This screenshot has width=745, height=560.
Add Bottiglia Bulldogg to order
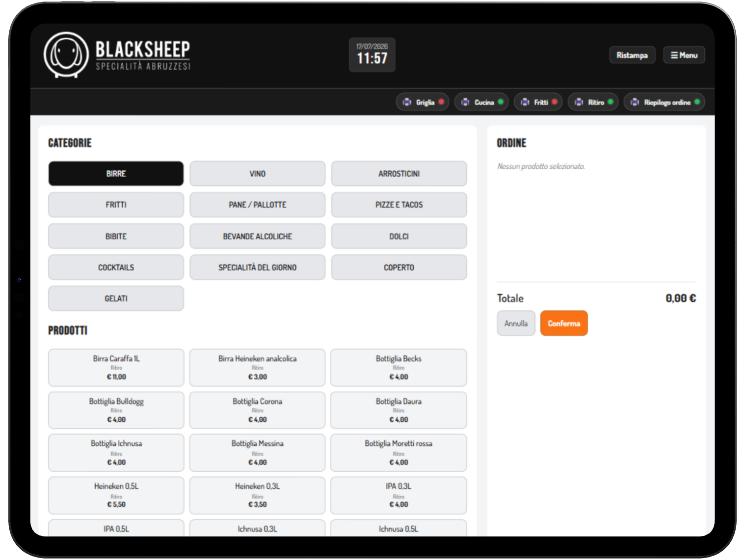click(116, 410)
